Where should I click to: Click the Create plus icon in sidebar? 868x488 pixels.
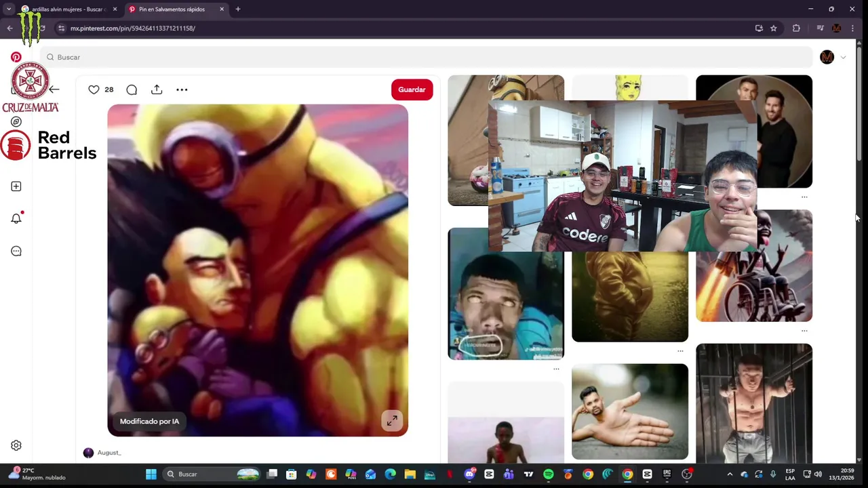16,186
